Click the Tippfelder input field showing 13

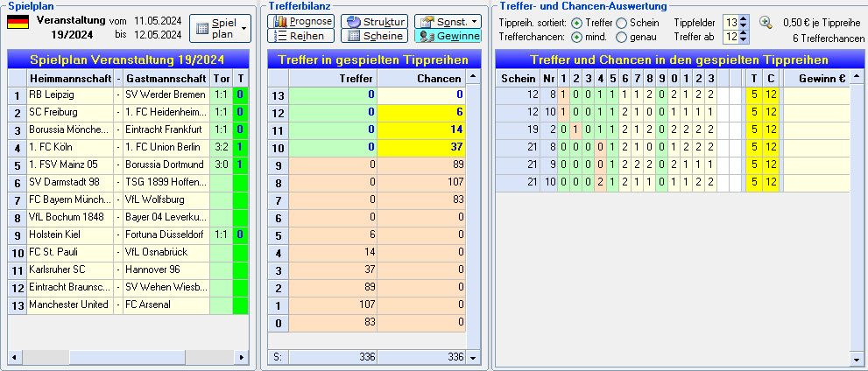point(731,23)
